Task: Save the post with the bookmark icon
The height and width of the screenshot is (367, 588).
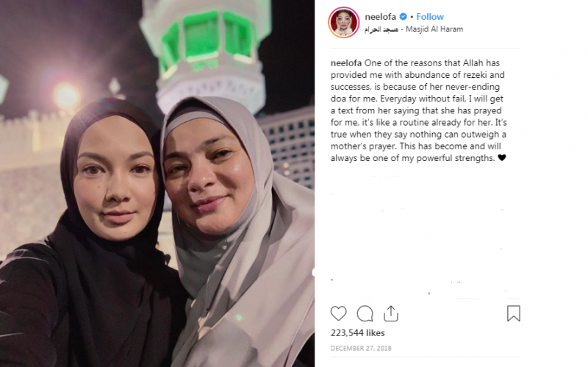Action: 513,313
